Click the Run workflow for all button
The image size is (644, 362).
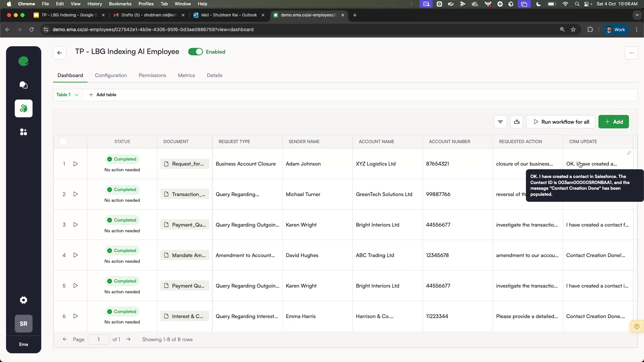click(x=560, y=122)
